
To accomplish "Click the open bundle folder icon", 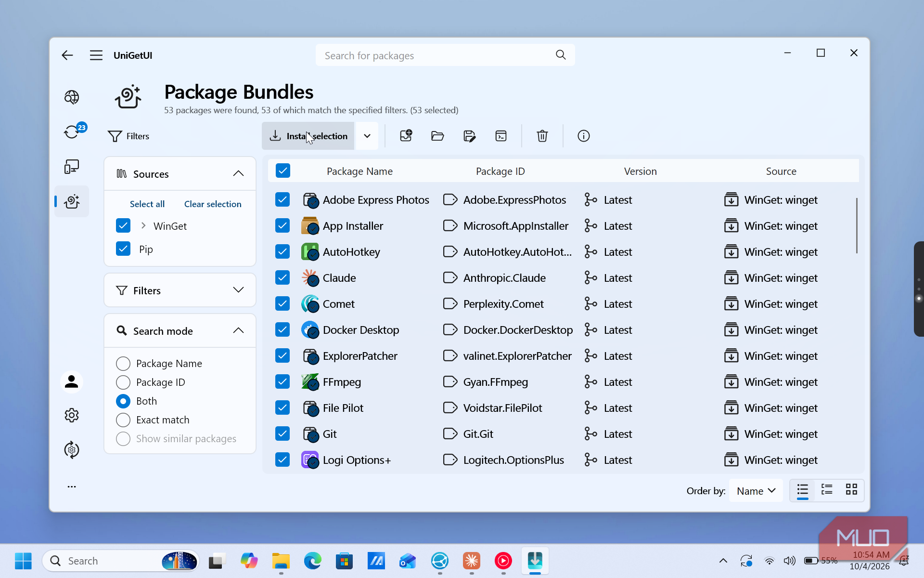I will (x=437, y=136).
